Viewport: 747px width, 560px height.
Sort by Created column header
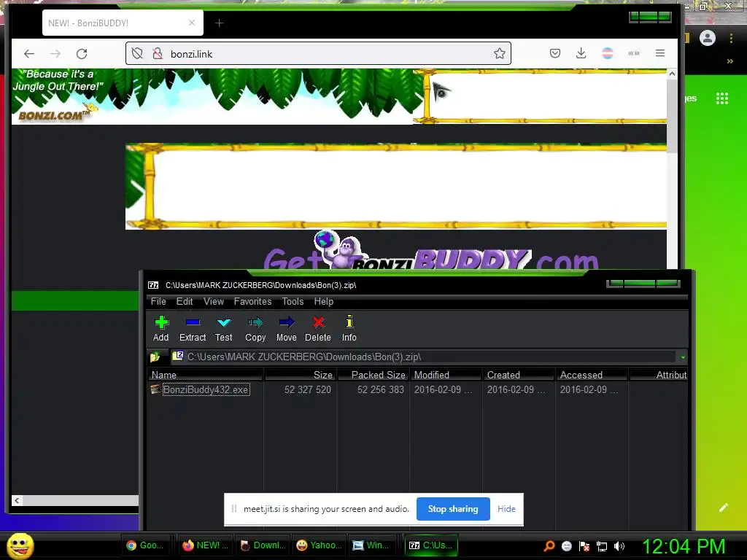coord(519,375)
